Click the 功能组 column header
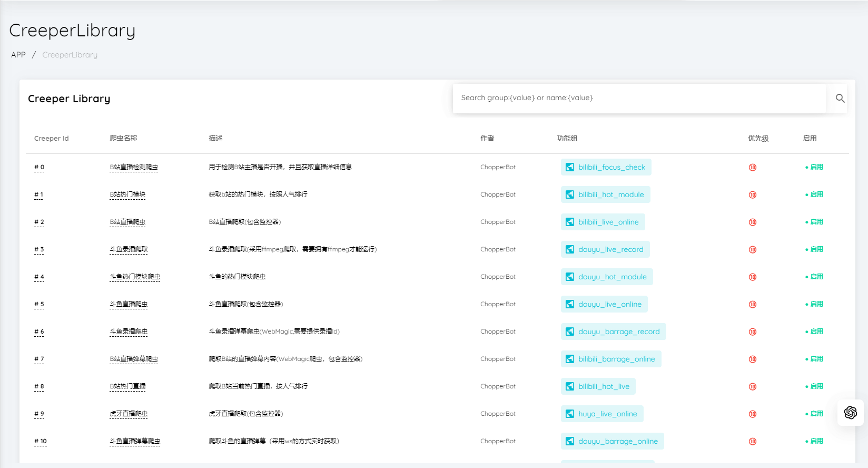868x468 pixels. (x=567, y=139)
